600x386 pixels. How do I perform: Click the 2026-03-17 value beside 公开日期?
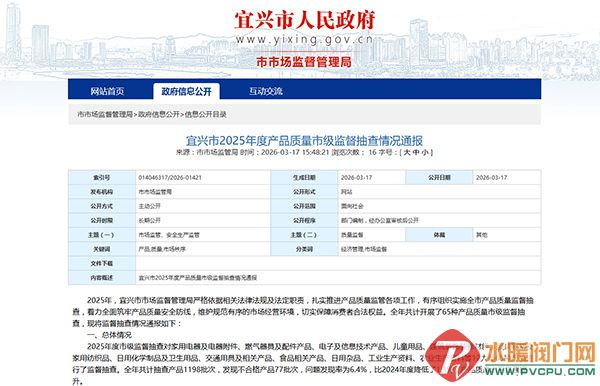pos(491,178)
